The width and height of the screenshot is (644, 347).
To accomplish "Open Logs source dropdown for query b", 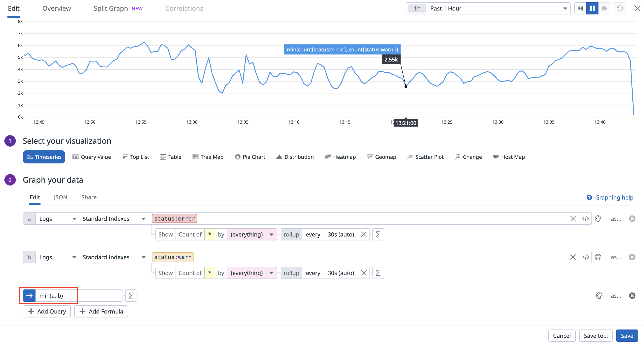I will pos(57,257).
